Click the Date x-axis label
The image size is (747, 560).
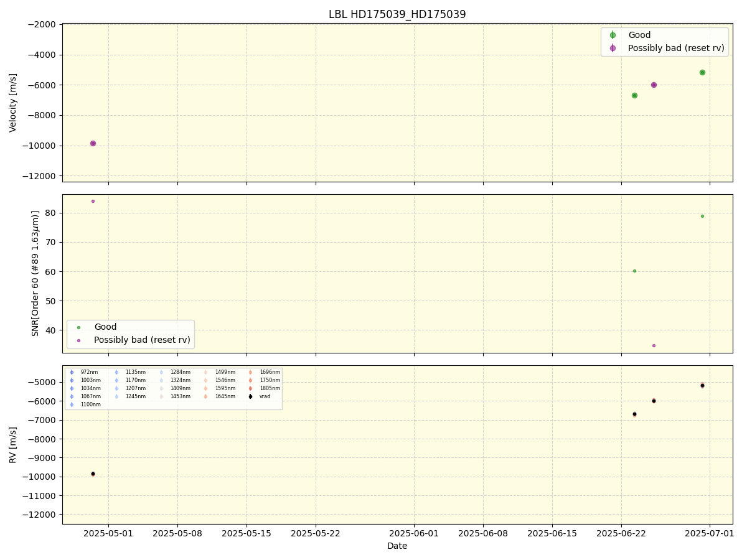click(397, 546)
